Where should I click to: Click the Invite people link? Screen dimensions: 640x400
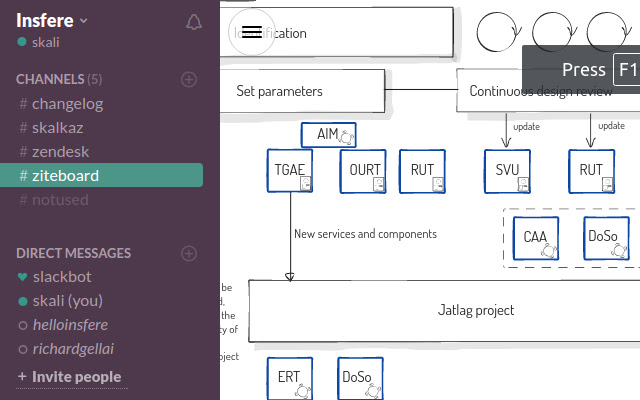[70, 377]
